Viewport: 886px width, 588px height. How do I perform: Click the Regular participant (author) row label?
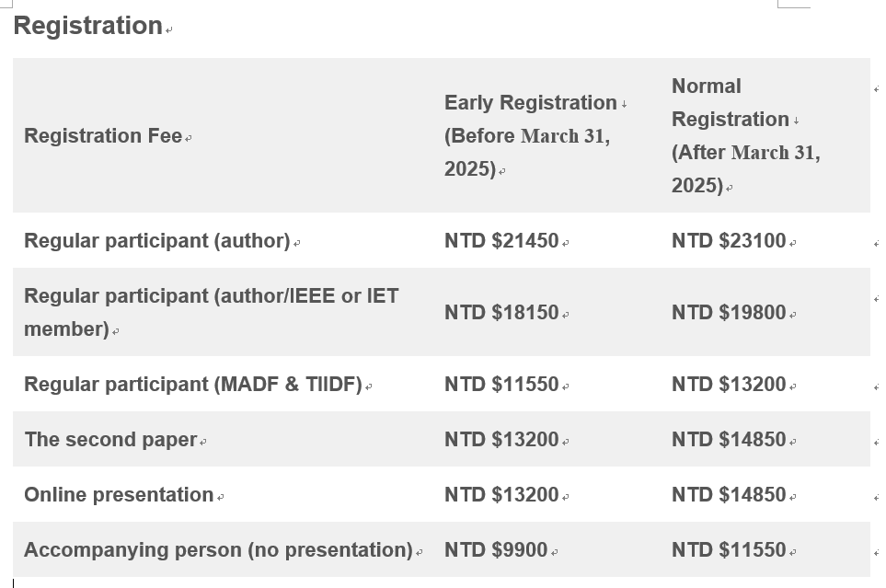[x=157, y=241]
